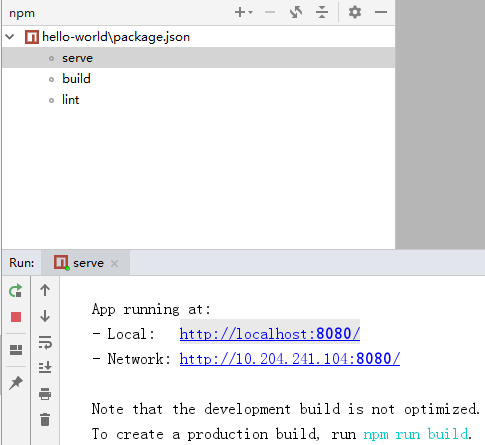Close the serve run tab

pyautogui.click(x=114, y=263)
